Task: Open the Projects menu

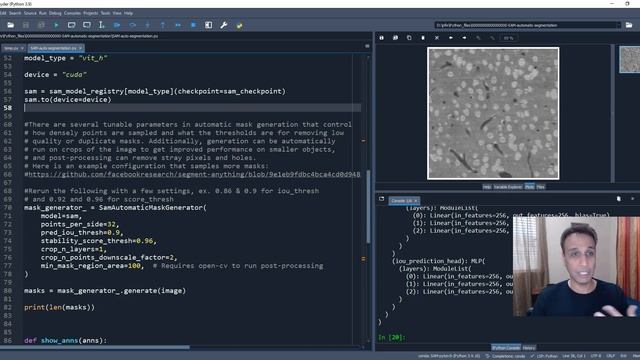Action: (x=90, y=13)
